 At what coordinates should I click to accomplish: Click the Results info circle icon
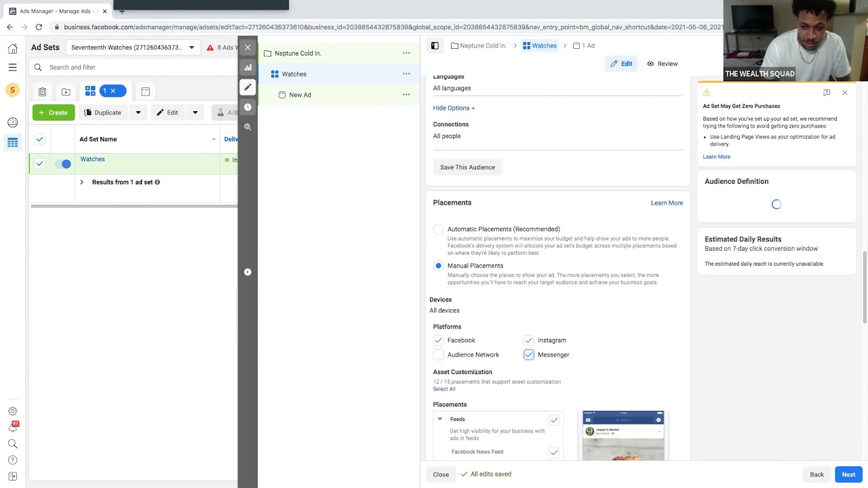point(157,182)
